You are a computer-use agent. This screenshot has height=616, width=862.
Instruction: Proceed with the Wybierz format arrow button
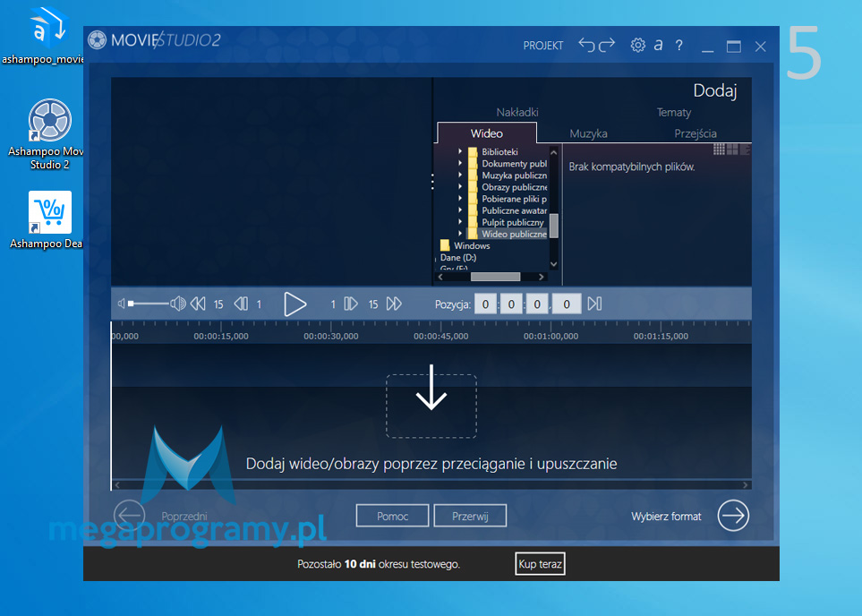tap(733, 516)
